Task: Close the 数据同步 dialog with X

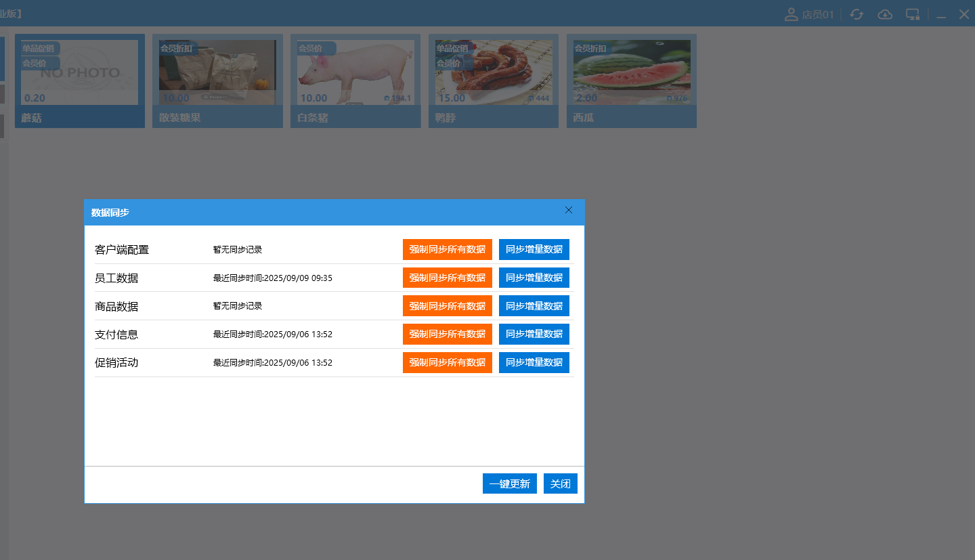Action: [569, 210]
